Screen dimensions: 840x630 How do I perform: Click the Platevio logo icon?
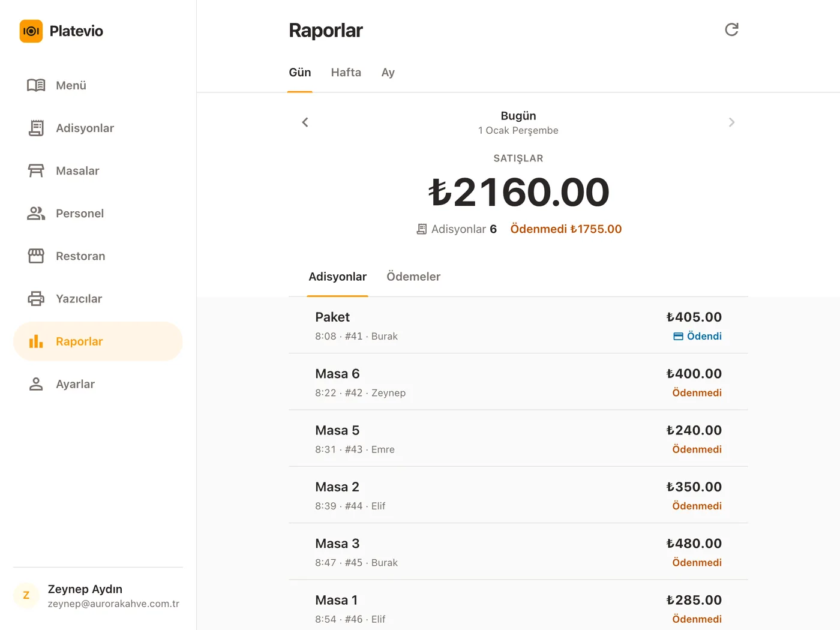pyautogui.click(x=31, y=31)
